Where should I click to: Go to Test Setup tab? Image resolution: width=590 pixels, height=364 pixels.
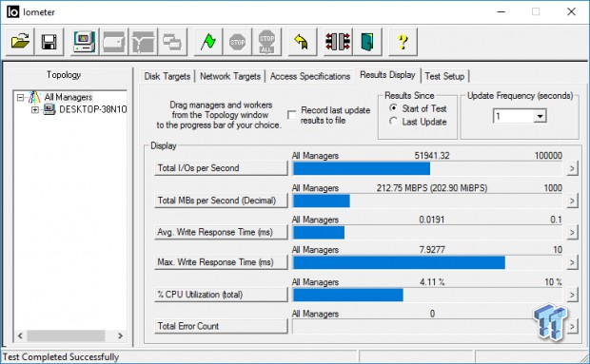(x=444, y=76)
